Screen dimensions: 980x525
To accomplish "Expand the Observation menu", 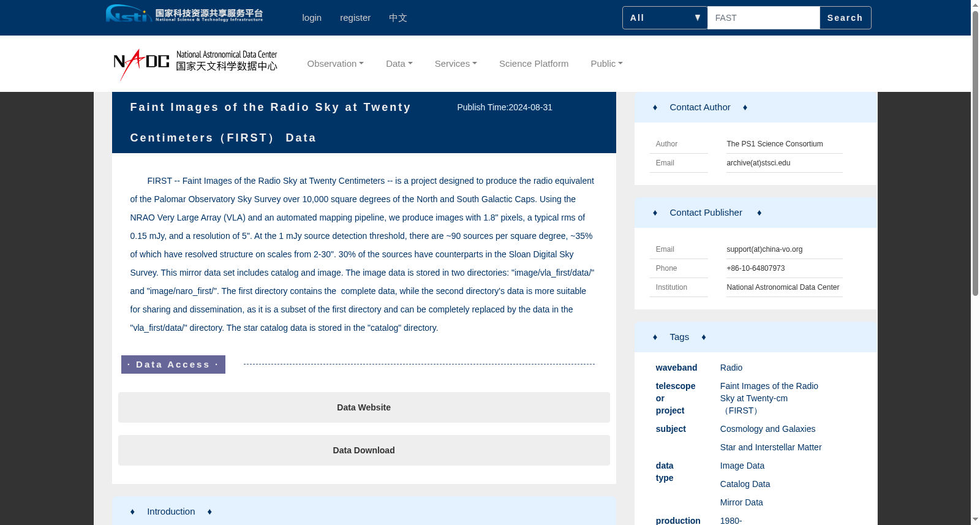I will tap(336, 64).
